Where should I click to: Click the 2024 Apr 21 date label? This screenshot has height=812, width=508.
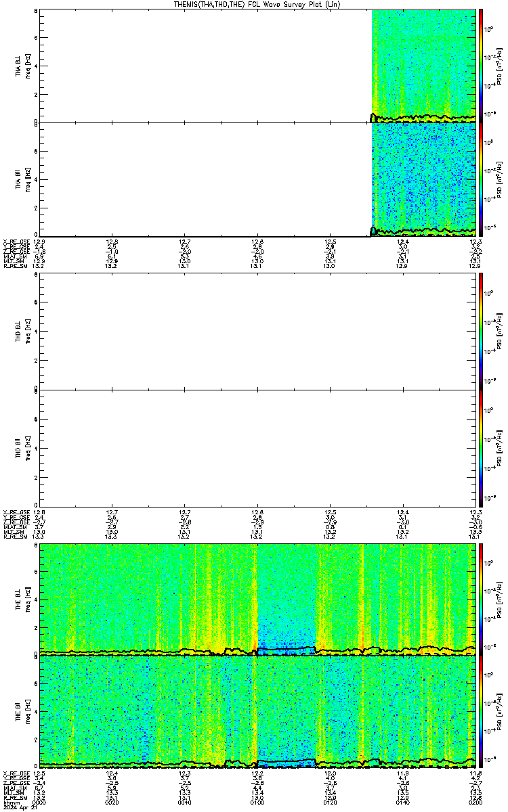tap(17, 807)
